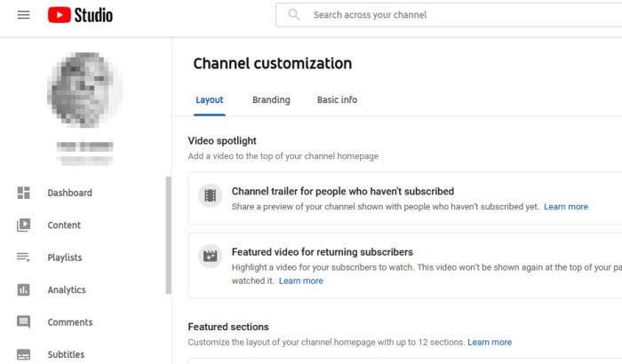The width and height of the screenshot is (622, 364).
Task: Select Subtitles in the sidebar
Action: [66, 354]
